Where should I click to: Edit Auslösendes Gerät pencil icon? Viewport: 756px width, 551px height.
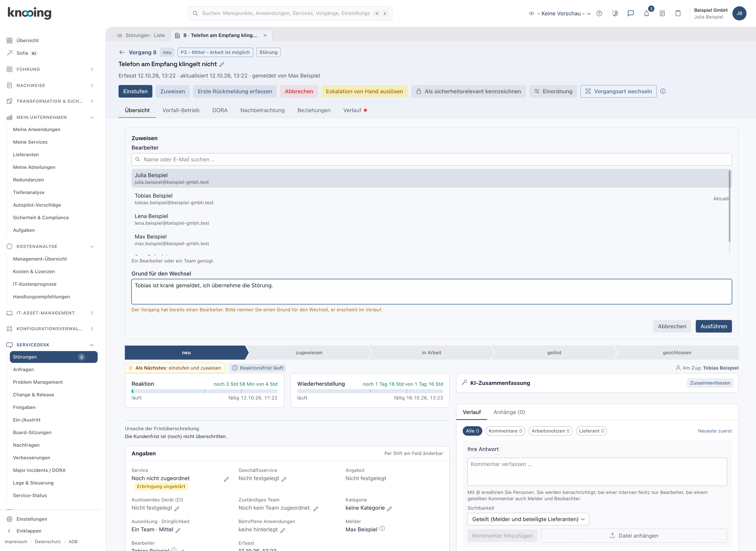pyautogui.click(x=177, y=509)
